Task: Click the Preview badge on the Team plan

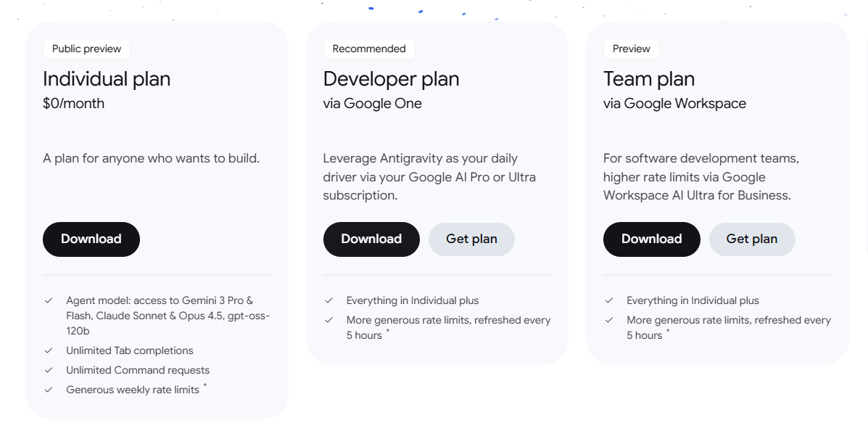Action: tap(631, 49)
